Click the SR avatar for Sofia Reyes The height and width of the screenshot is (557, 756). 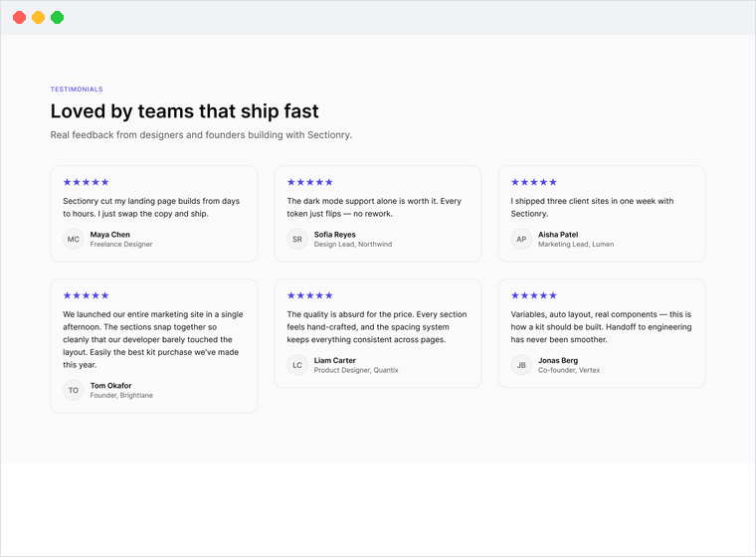[297, 239]
